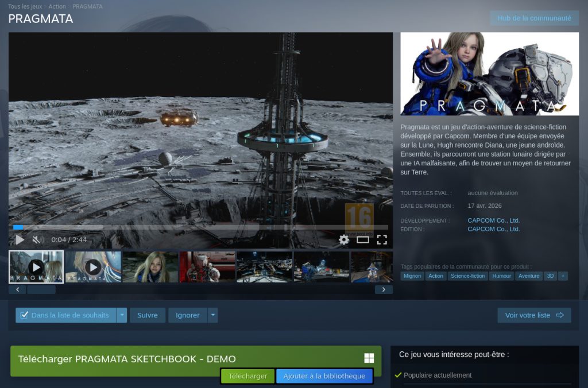
Task: Click the left carousel arrow
Action: coord(17,289)
